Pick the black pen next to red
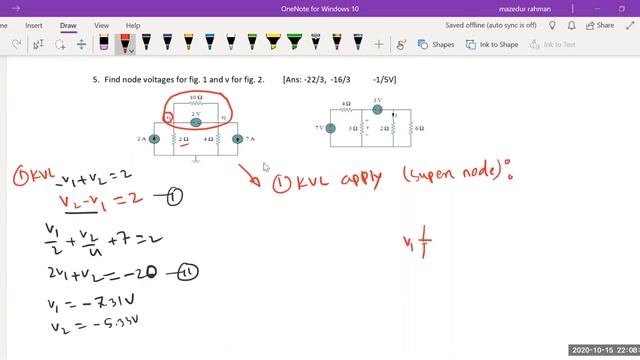This screenshot has height=360, width=640. point(146,42)
